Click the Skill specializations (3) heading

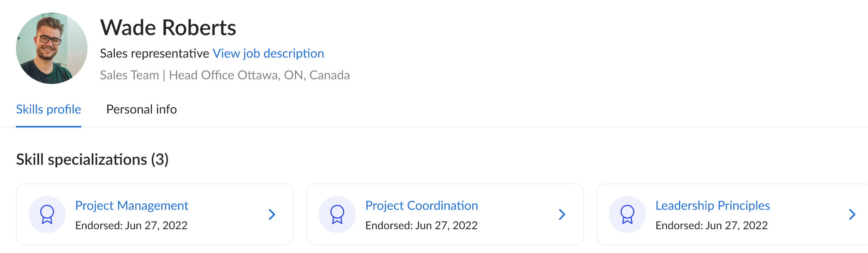[x=93, y=159]
